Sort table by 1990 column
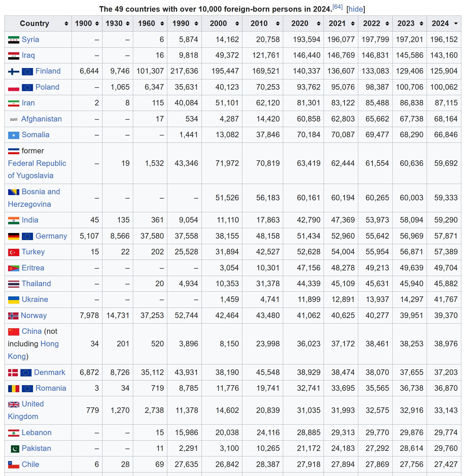The width and height of the screenshot is (466, 476). [x=184, y=24]
